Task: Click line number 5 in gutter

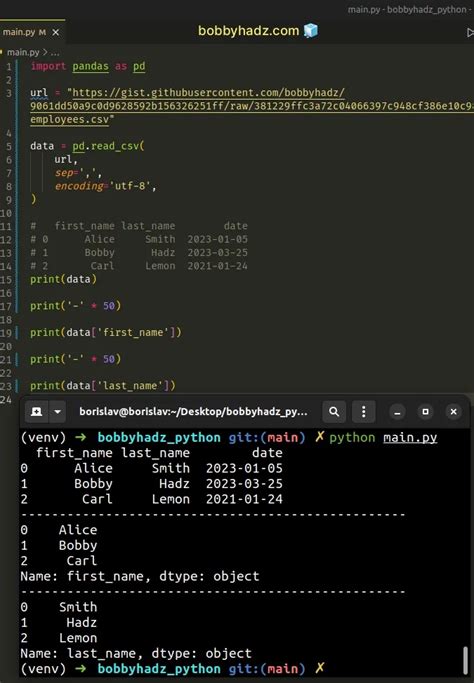Action: pyautogui.click(x=9, y=146)
